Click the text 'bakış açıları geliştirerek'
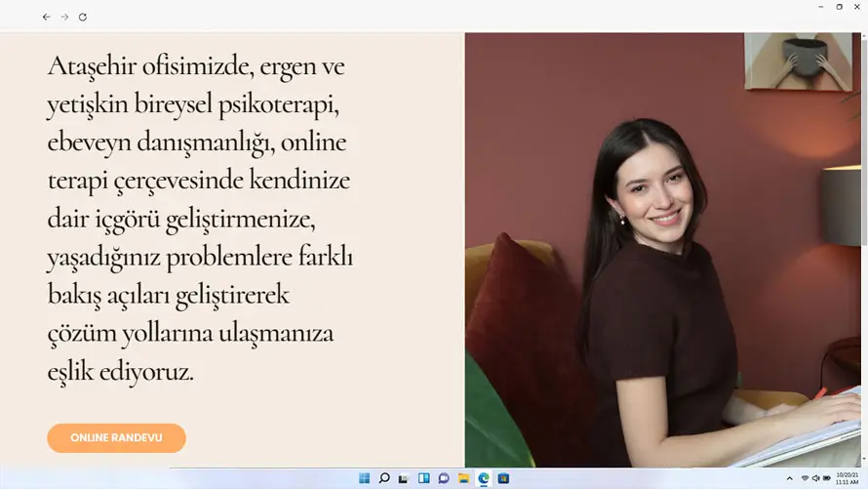Image resolution: width=868 pixels, height=489 pixels. (x=169, y=296)
